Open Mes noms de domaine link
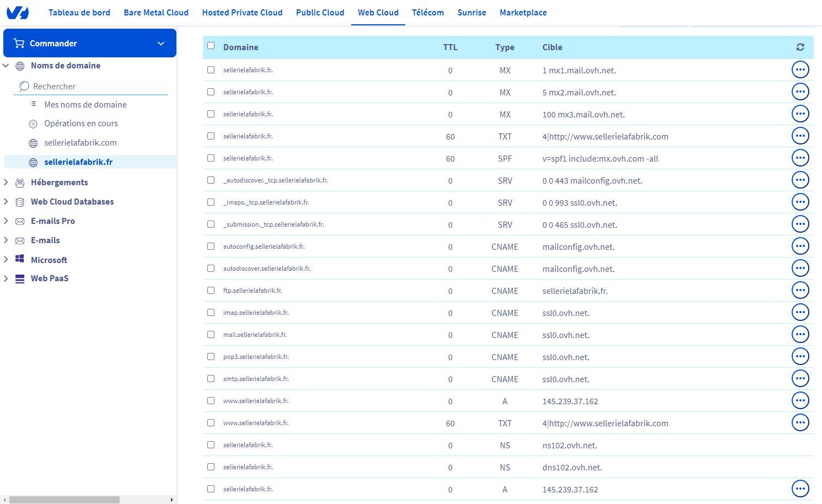 pyautogui.click(x=85, y=105)
